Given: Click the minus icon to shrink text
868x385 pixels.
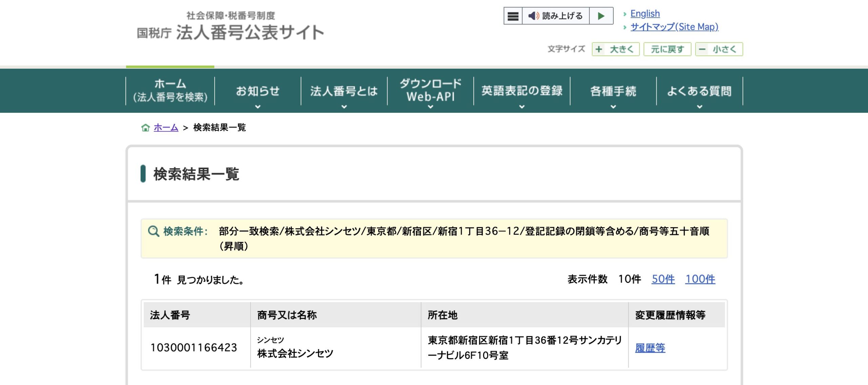Looking at the screenshot, I should [x=703, y=49].
